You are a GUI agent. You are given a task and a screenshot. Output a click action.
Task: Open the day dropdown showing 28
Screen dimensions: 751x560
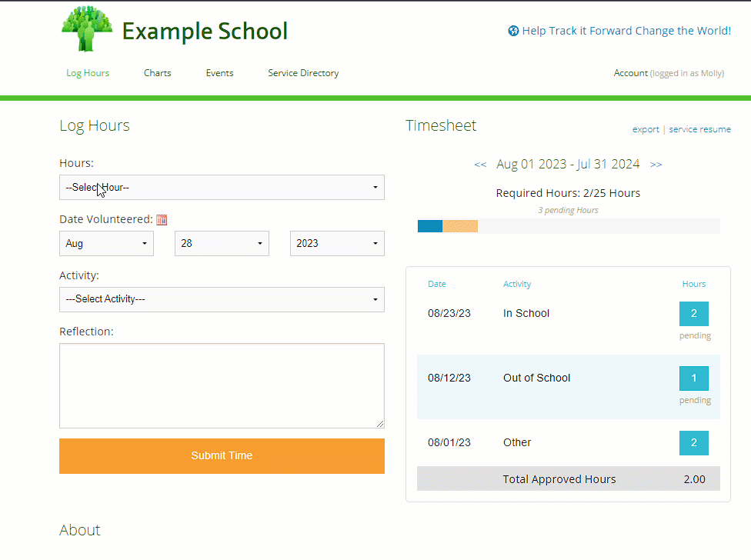[222, 243]
